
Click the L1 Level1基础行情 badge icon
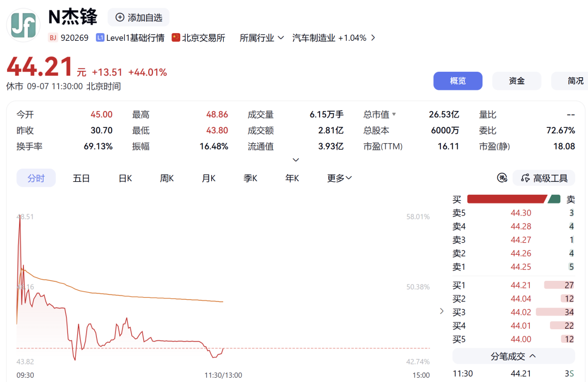point(100,38)
